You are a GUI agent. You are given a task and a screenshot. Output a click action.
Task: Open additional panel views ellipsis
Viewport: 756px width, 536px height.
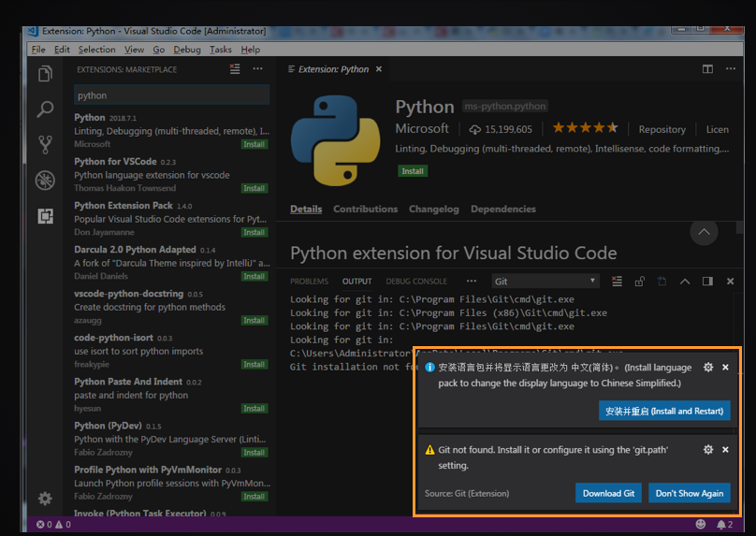(x=472, y=281)
